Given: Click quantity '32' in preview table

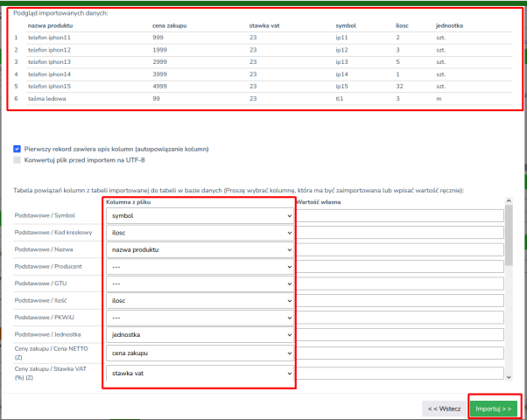Looking at the screenshot, I should click(399, 87).
